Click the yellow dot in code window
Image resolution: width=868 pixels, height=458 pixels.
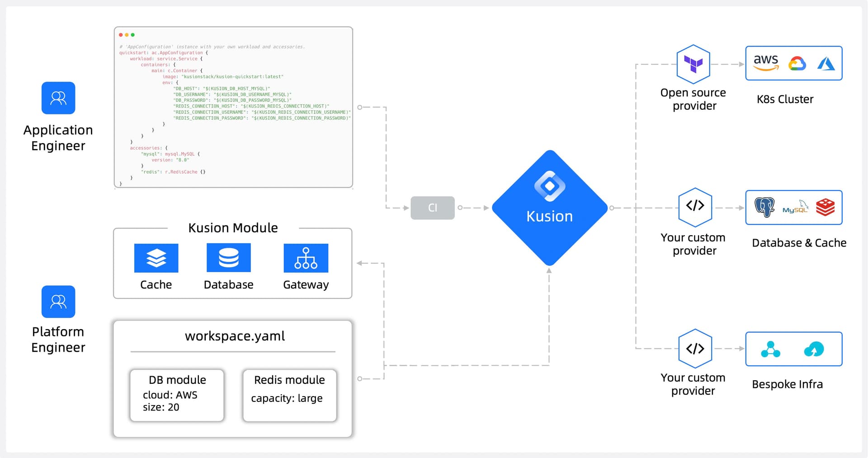pos(127,35)
